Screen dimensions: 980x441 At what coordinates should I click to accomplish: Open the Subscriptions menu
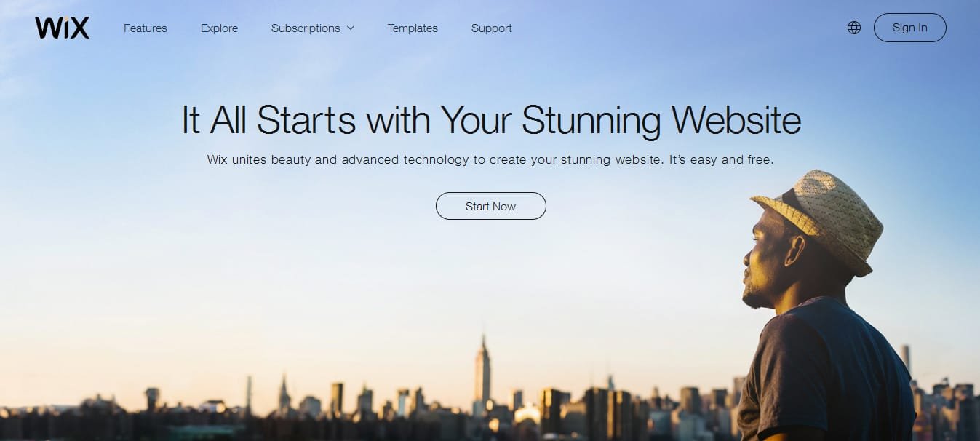pyautogui.click(x=313, y=28)
